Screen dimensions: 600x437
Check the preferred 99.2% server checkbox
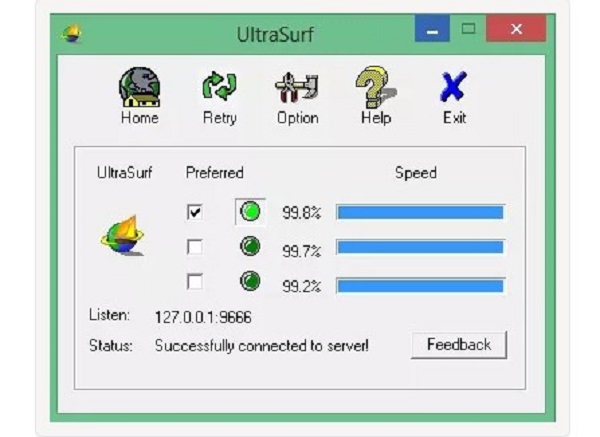pyautogui.click(x=195, y=282)
